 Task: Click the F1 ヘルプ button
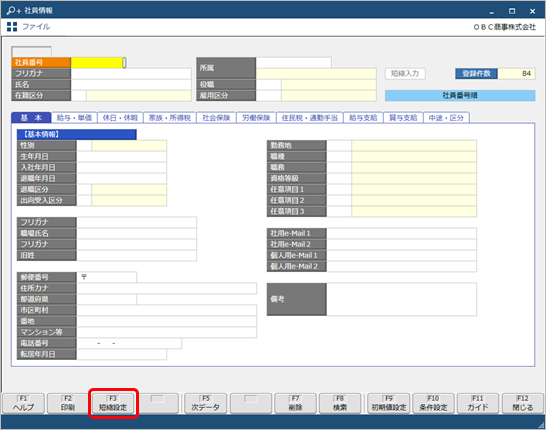point(23,404)
